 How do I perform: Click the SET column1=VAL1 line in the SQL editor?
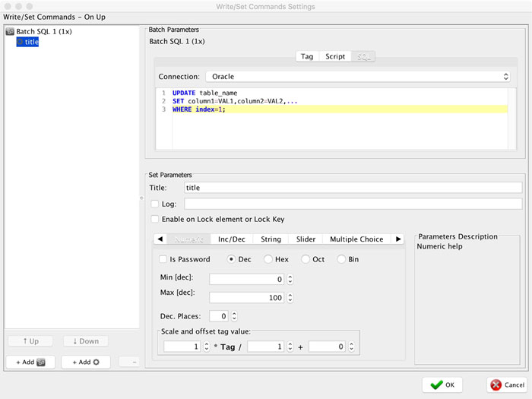[x=235, y=101]
